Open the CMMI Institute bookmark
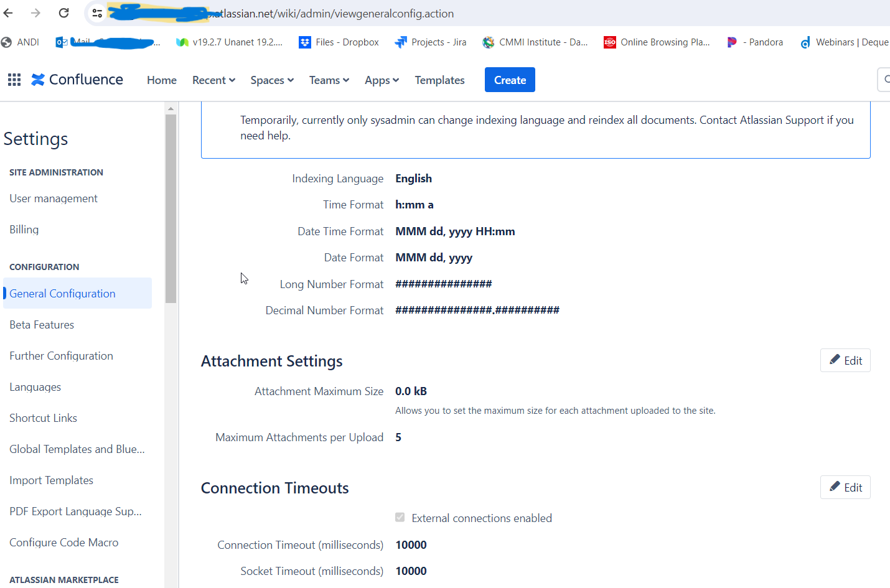 coord(535,42)
